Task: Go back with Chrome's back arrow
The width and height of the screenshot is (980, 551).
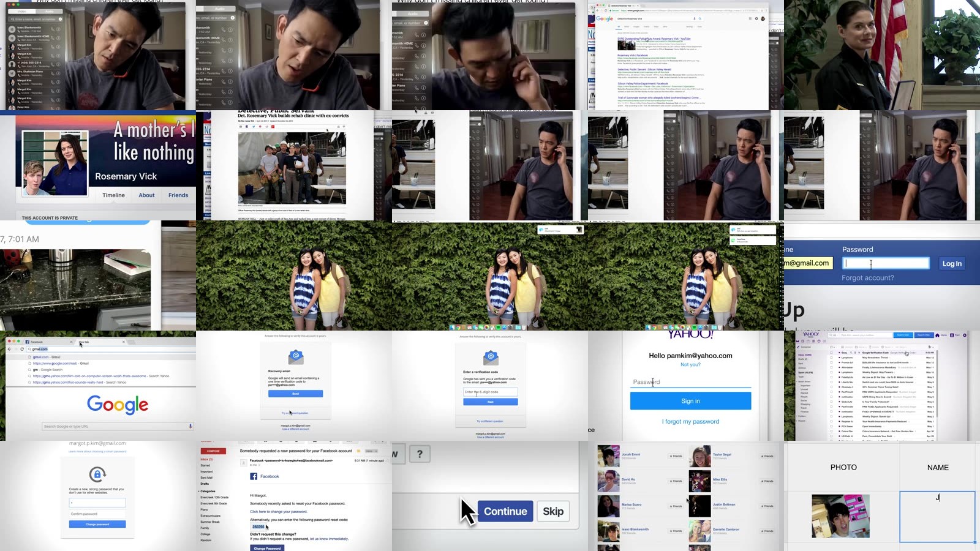Action: pyautogui.click(x=9, y=349)
